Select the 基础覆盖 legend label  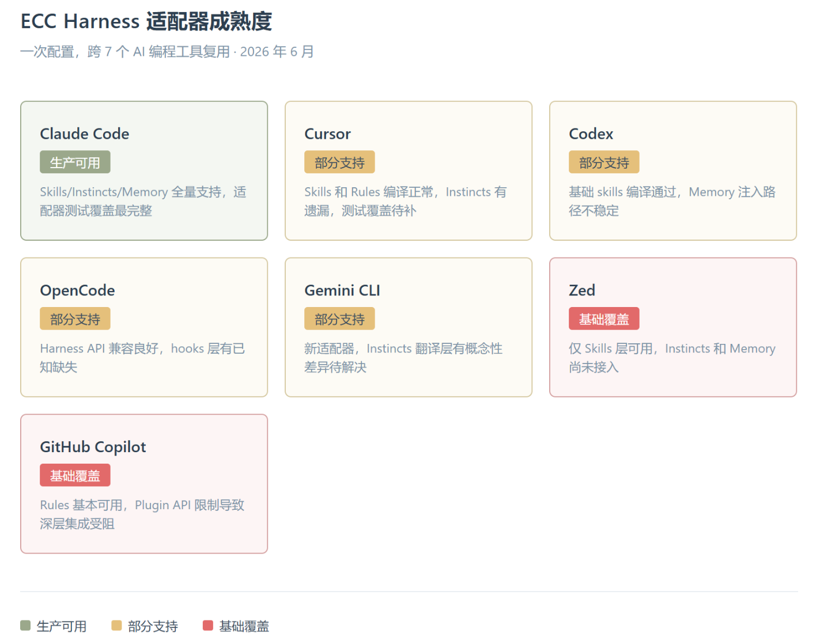tap(244, 626)
